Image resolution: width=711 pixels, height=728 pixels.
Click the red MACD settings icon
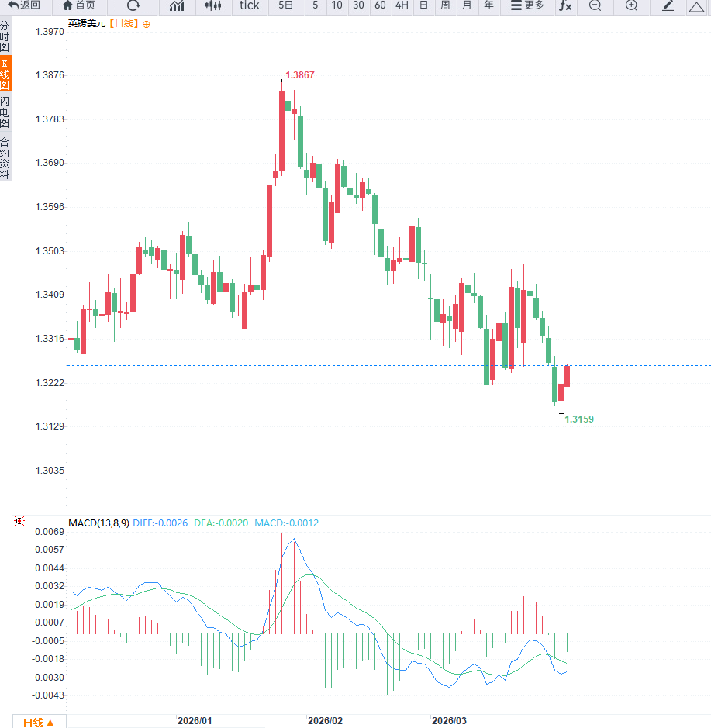19,521
